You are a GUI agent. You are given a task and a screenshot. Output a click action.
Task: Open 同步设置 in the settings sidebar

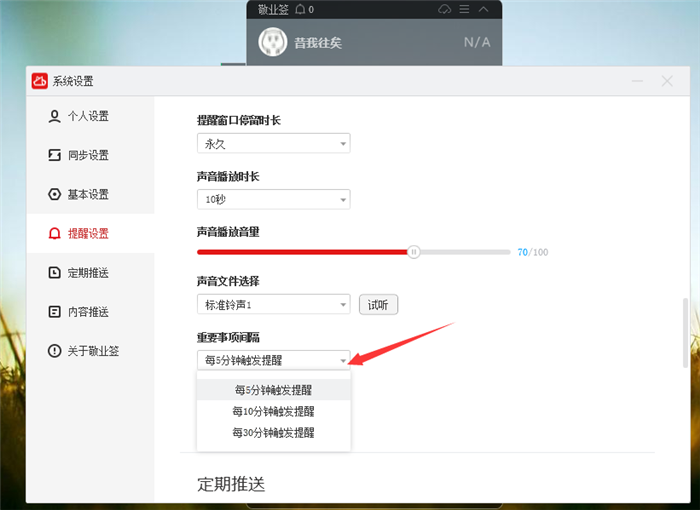point(91,155)
